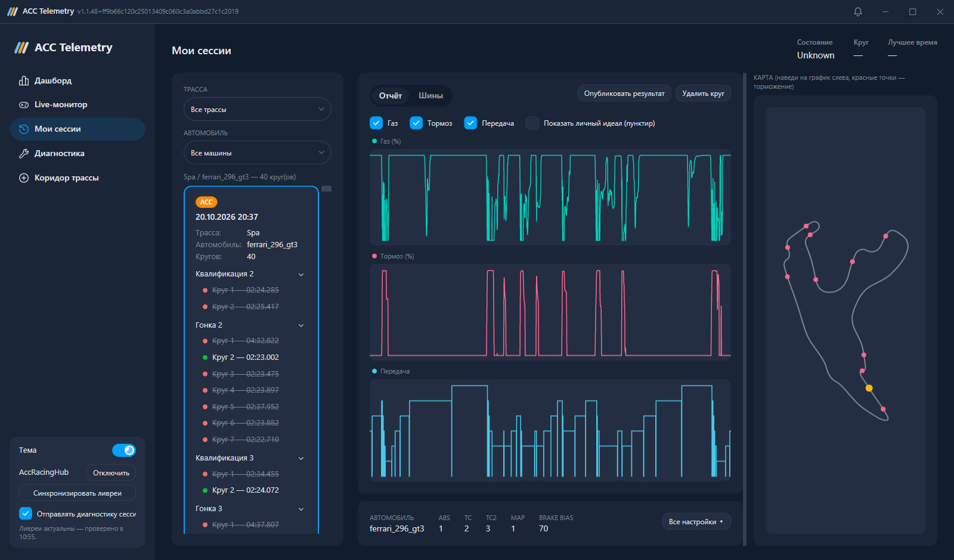Click the orange ACC session badge
Image resolution: width=954 pixels, height=560 pixels.
(206, 202)
